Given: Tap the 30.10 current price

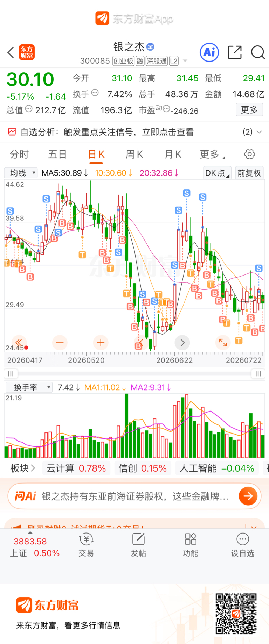Looking at the screenshot, I should pos(30,79).
